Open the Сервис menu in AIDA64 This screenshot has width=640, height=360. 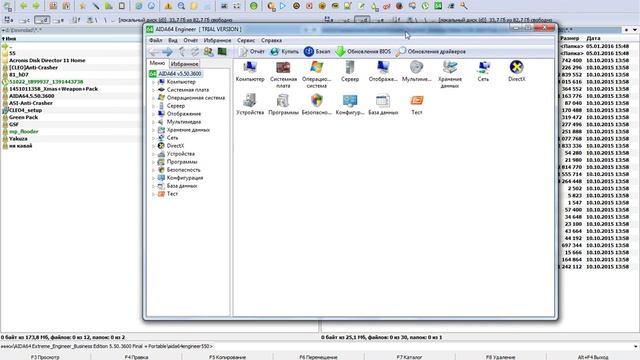[x=246, y=40]
